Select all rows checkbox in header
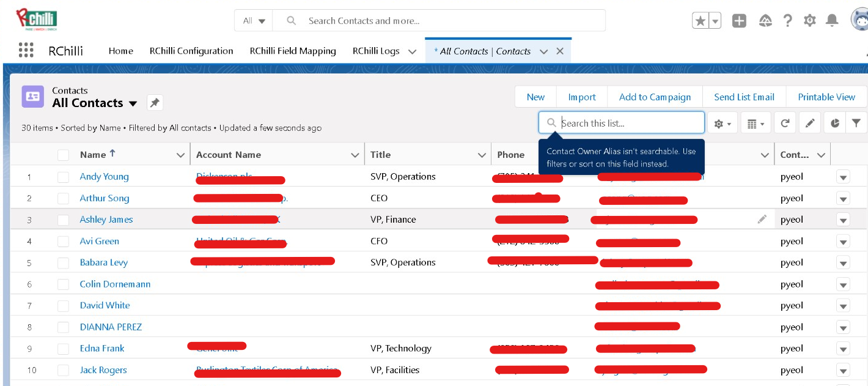 (64, 155)
